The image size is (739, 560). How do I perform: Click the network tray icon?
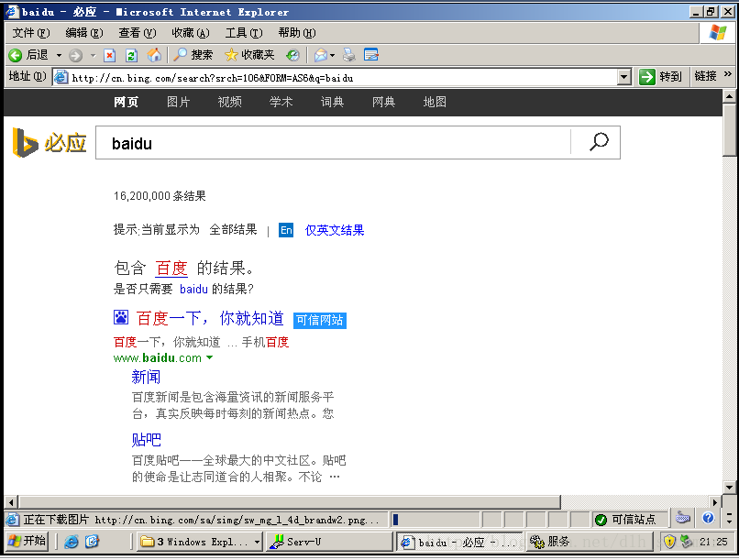point(686,542)
